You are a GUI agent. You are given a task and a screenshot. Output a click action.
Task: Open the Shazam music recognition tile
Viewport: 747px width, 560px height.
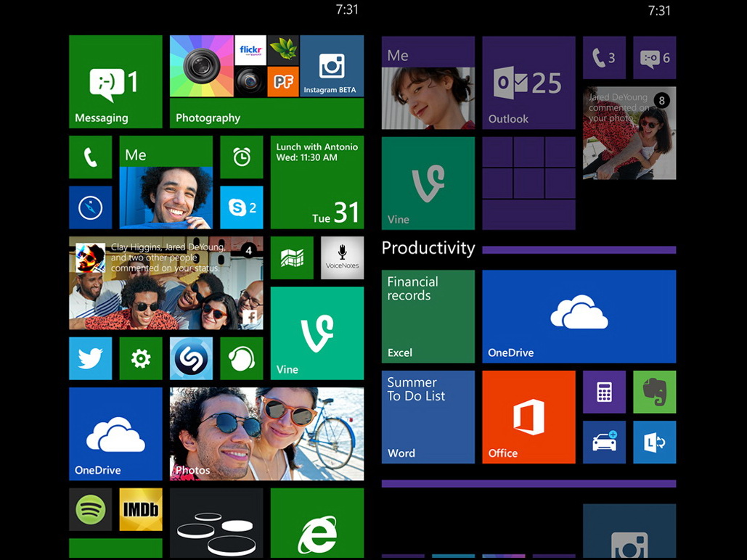coord(191,358)
